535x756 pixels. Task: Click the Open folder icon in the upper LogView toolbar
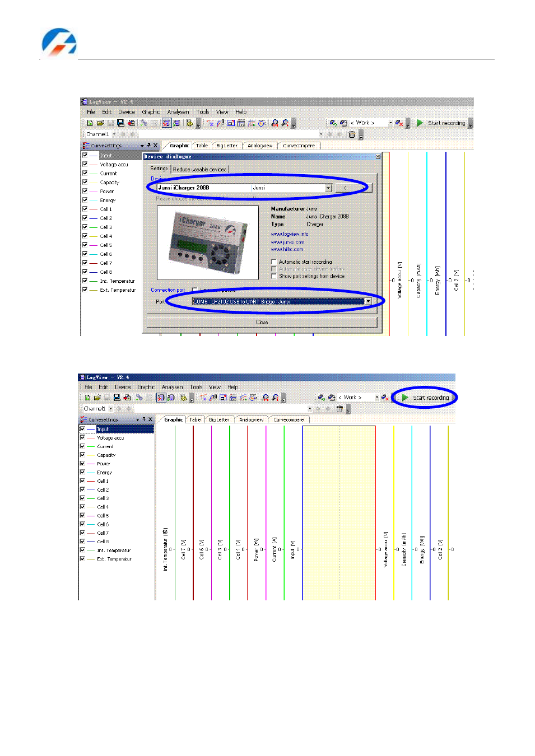pos(100,123)
